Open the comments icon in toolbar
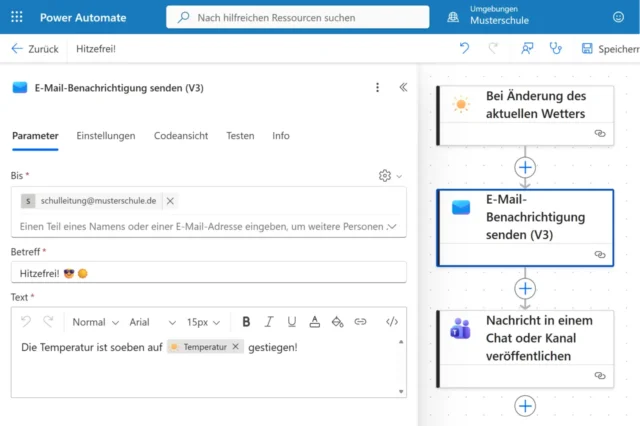640x426 pixels. pos(527,49)
